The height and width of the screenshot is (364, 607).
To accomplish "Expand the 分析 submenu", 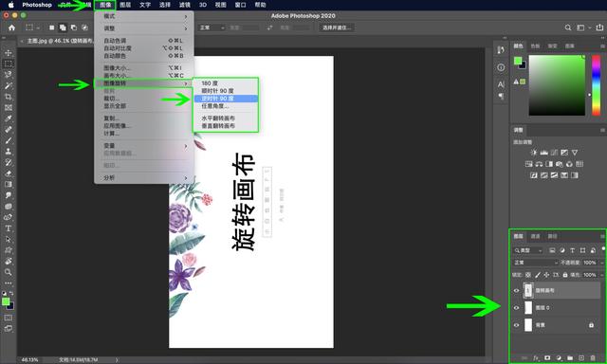I will point(144,177).
